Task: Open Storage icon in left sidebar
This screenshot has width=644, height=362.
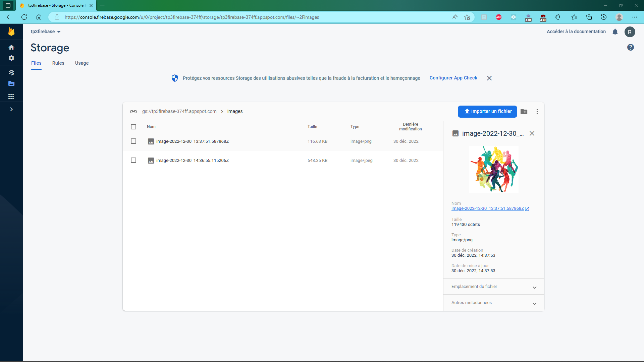Action: pos(11,83)
